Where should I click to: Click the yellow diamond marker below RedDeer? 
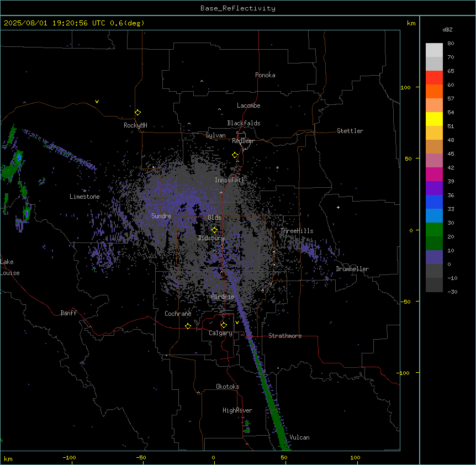tap(235, 155)
